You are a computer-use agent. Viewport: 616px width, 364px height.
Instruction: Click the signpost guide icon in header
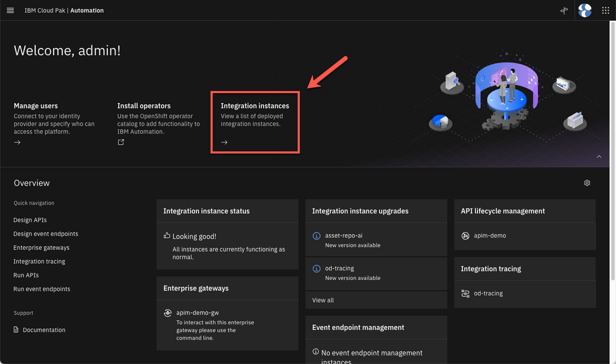pos(564,10)
